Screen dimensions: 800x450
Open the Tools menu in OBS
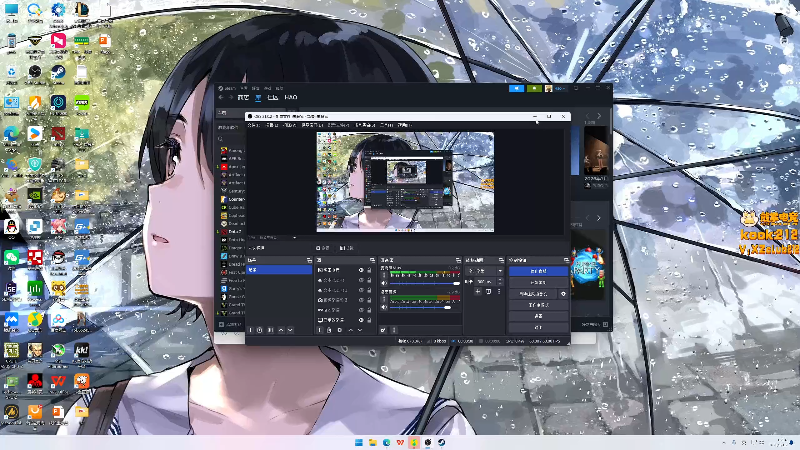pyautogui.click(x=387, y=125)
